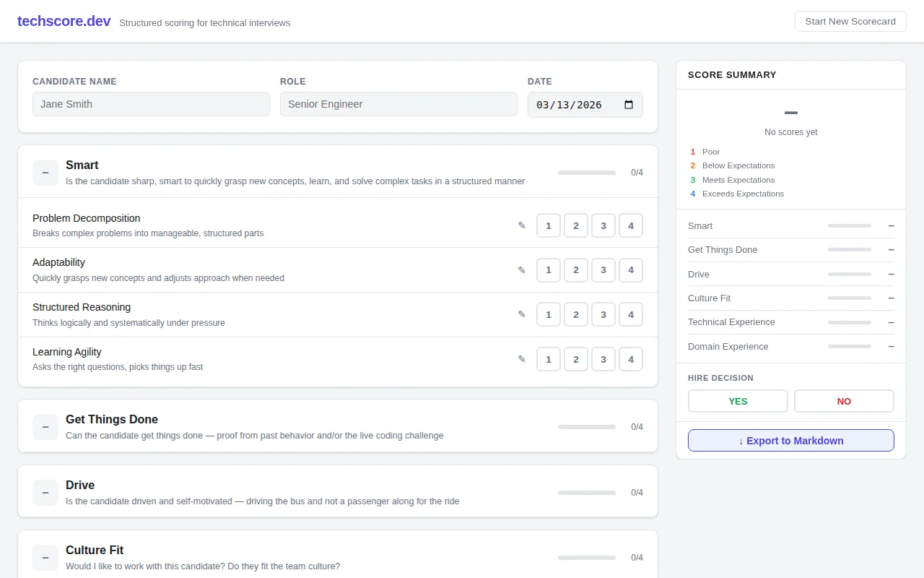Rate Adaptability as 4
The image size is (924, 578).
pyautogui.click(x=631, y=270)
